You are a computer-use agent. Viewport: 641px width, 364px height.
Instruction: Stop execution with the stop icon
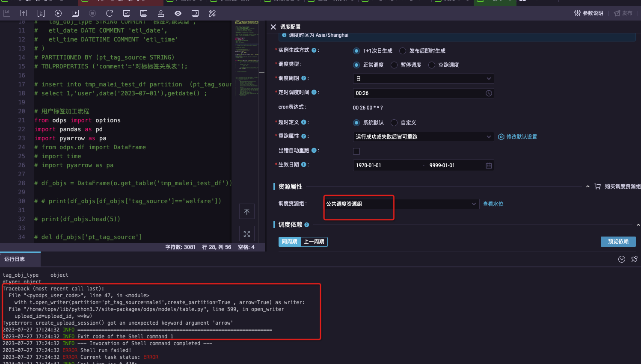pyautogui.click(x=92, y=13)
